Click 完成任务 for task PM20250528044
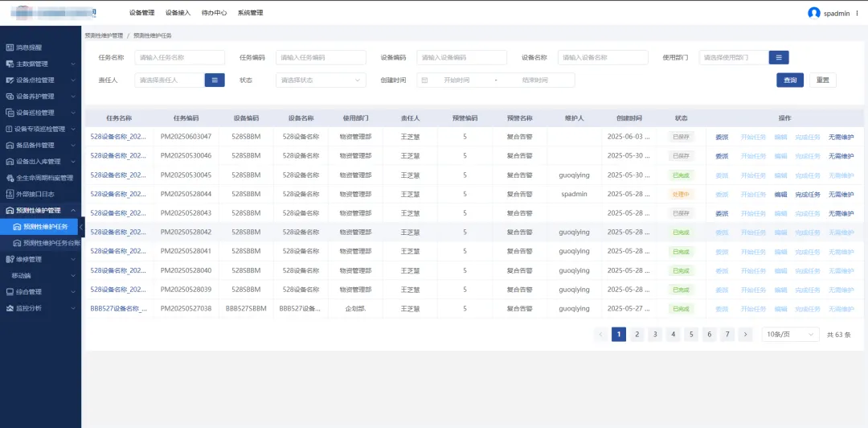This screenshot has width=868, height=428. click(808, 195)
